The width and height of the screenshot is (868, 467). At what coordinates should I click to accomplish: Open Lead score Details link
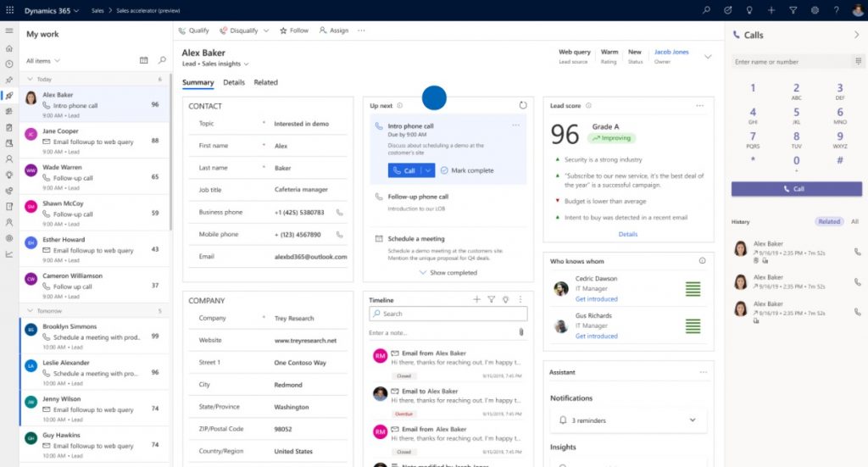(628, 234)
